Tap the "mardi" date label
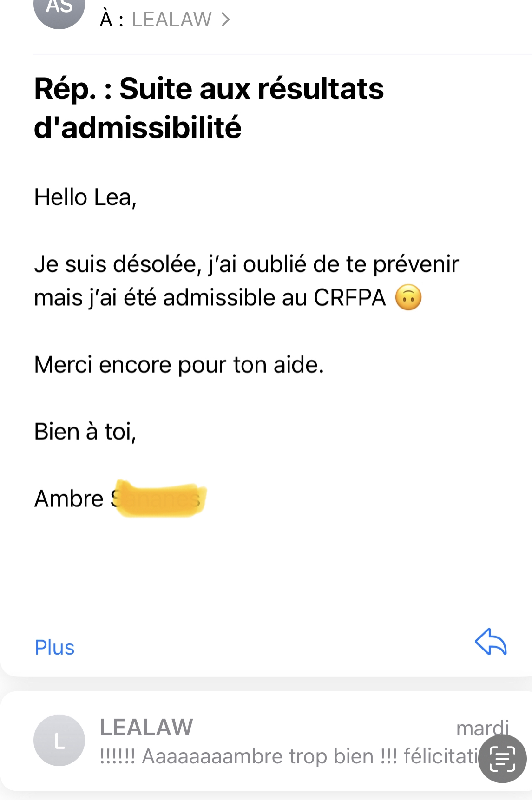The width and height of the screenshot is (532, 801). pyautogui.click(x=482, y=728)
